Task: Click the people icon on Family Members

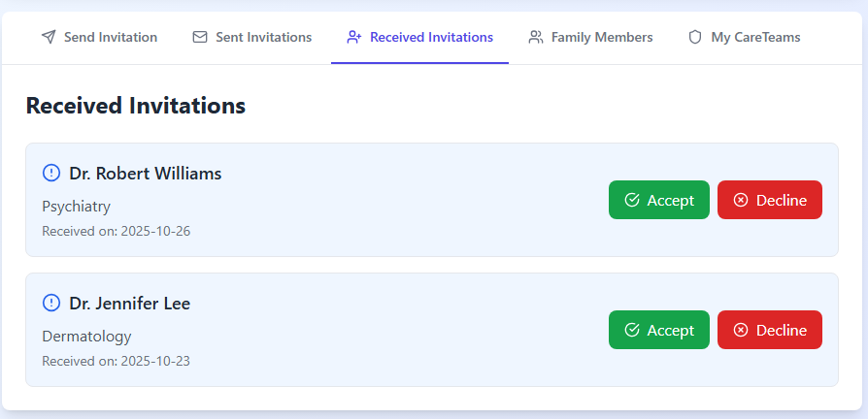Action: click(x=536, y=38)
